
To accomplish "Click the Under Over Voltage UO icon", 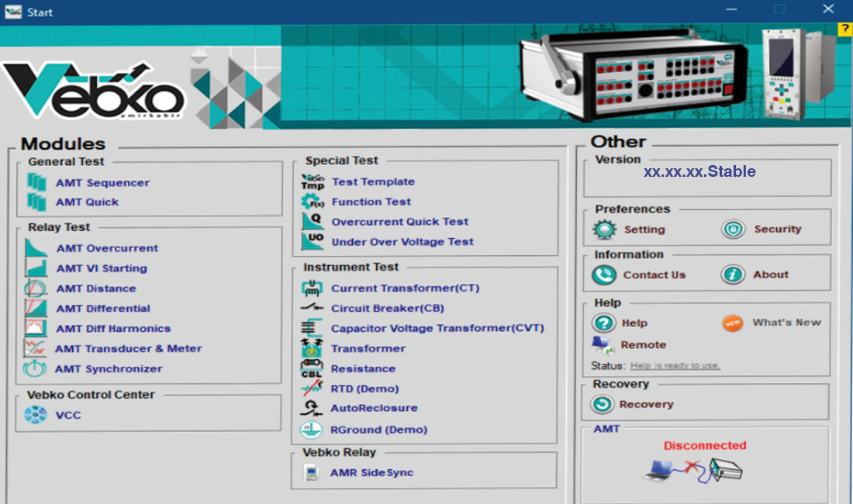I will coord(313,241).
